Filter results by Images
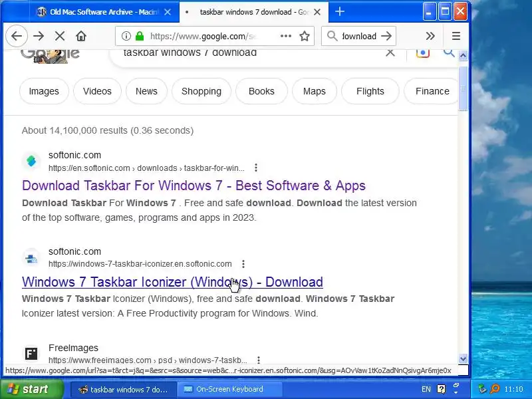Screen dimensions: 532x399 [44, 91]
